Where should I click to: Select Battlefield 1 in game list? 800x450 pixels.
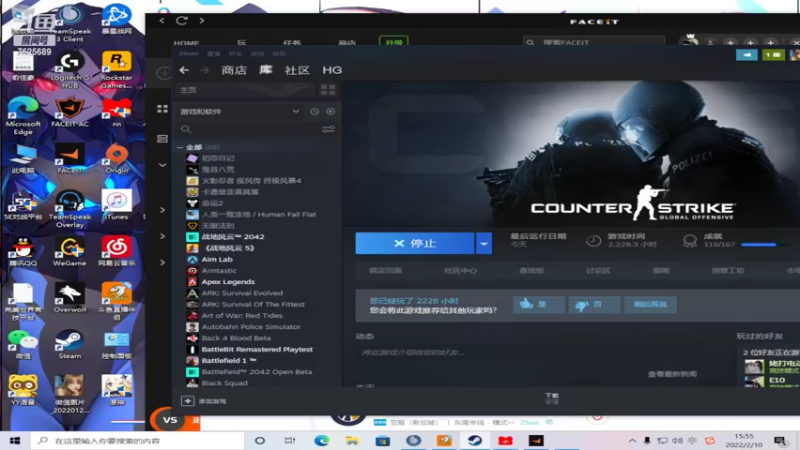click(x=229, y=360)
